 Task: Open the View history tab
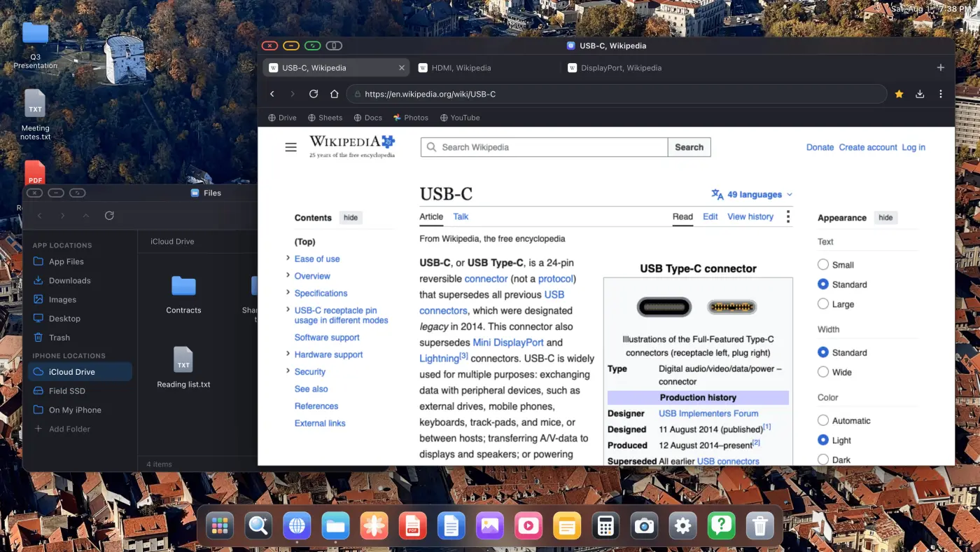[x=750, y=216]
